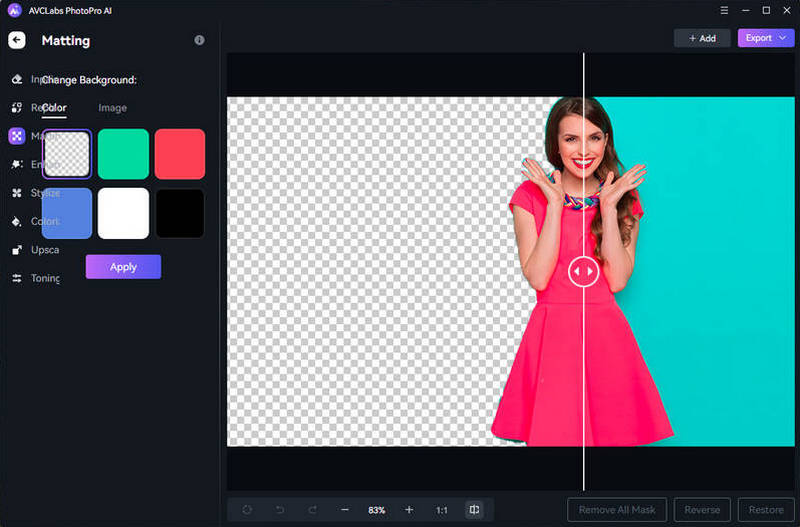800x527 pixels.
Task: Redo the last action
Action: 313,510
